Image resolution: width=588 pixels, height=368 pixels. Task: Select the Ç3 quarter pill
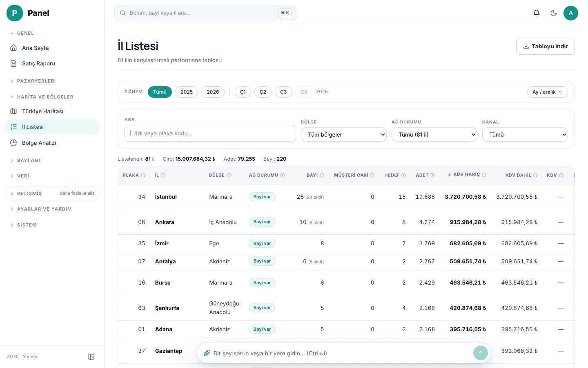click(x=283, y=92)
